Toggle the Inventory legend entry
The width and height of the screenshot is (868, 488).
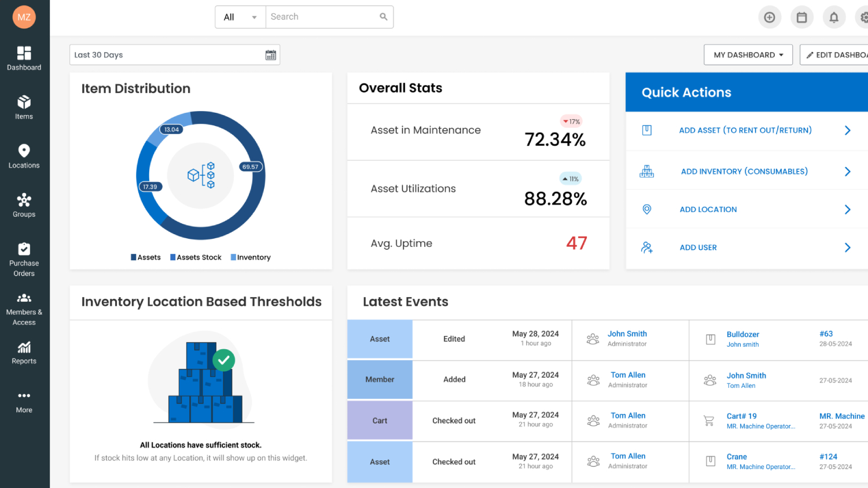(251, 257)
